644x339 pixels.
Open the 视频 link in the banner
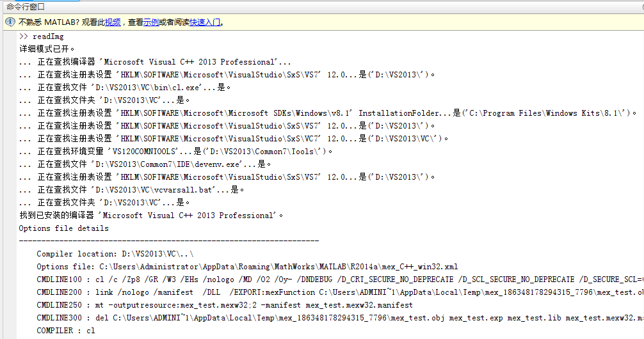click(x=113, y=22)
